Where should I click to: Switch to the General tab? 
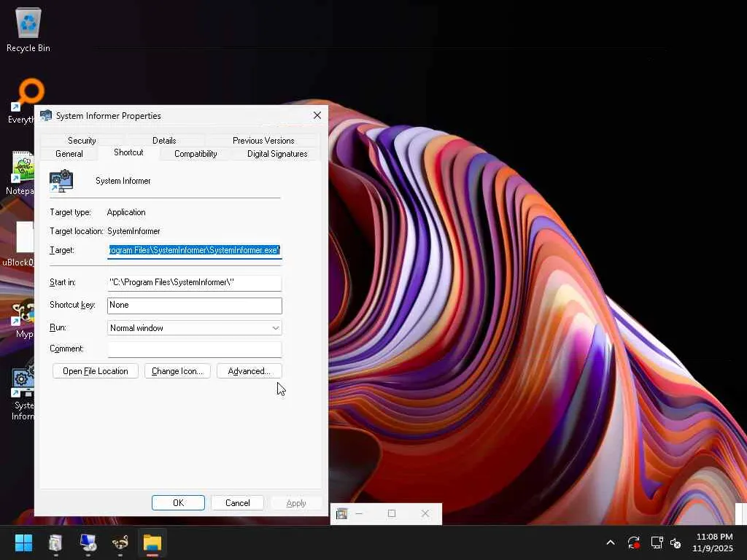[x=69, y=154]
